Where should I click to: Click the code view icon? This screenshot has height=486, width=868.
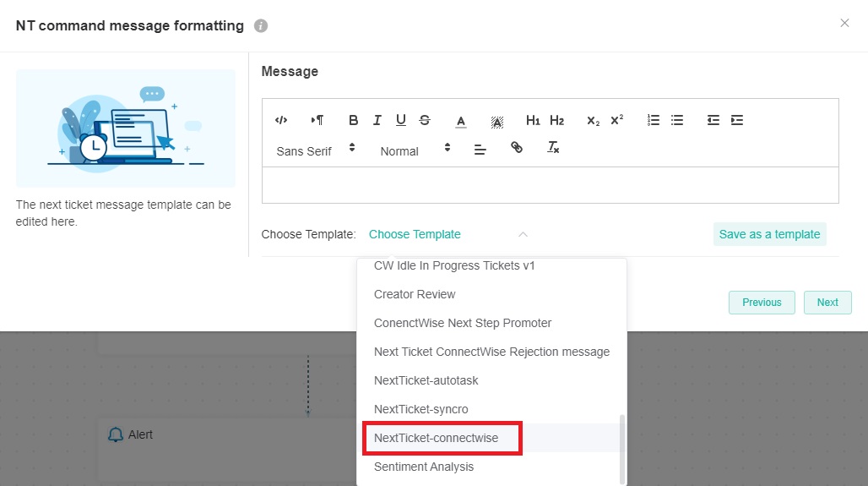tap(281, 120)
